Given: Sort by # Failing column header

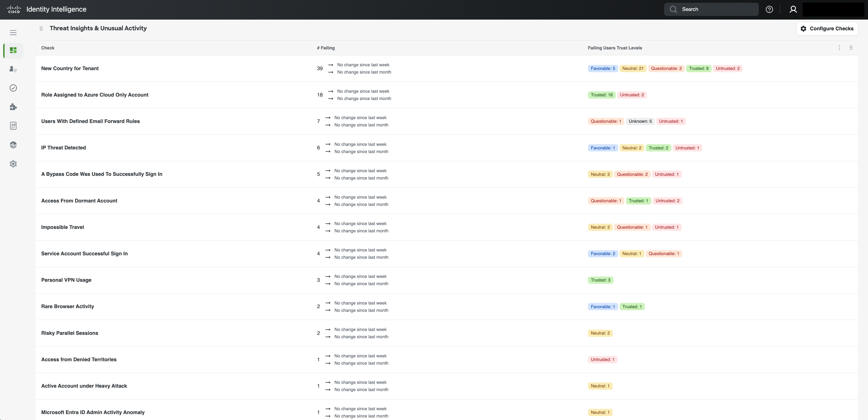Looking at the screenshot, I should pyautogui.click(x=326, y=48).
